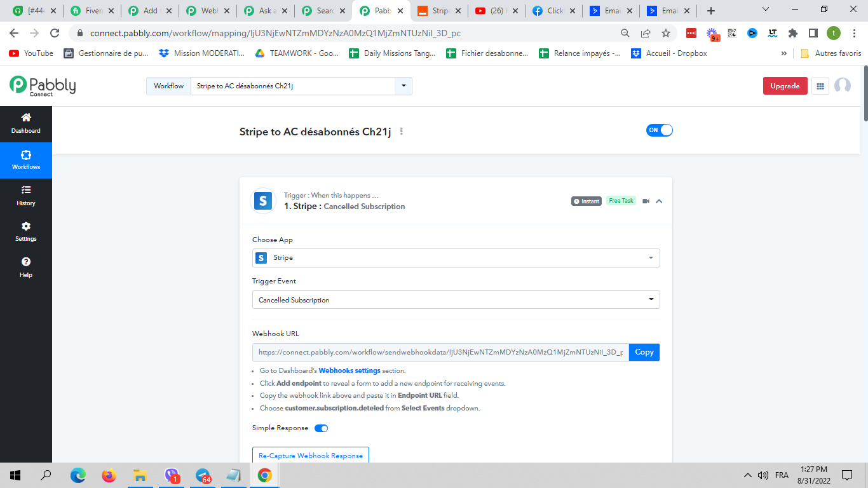
Task: Open the Chrome tab search chevron
Action: click(765, 10)
